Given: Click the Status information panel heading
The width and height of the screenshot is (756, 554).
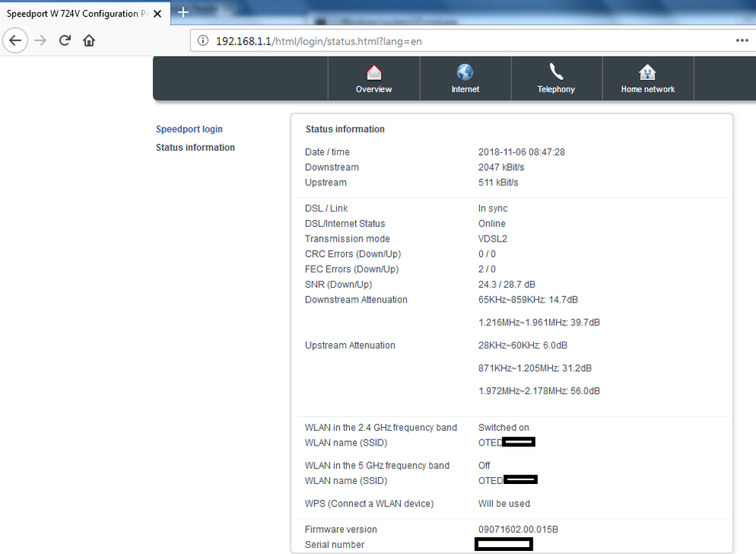Looking at the screenshot, I should (345, 128).
